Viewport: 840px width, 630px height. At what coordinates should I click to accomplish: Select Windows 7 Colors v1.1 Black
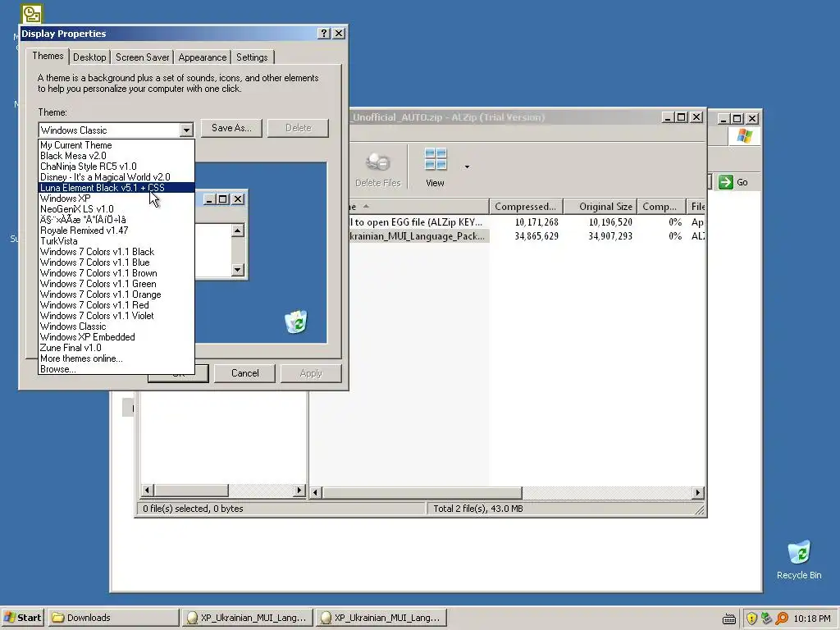point(116,252)
